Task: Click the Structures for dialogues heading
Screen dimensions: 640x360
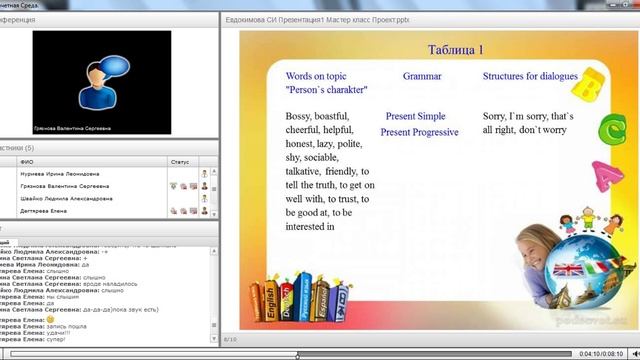Action: [530, 76]
